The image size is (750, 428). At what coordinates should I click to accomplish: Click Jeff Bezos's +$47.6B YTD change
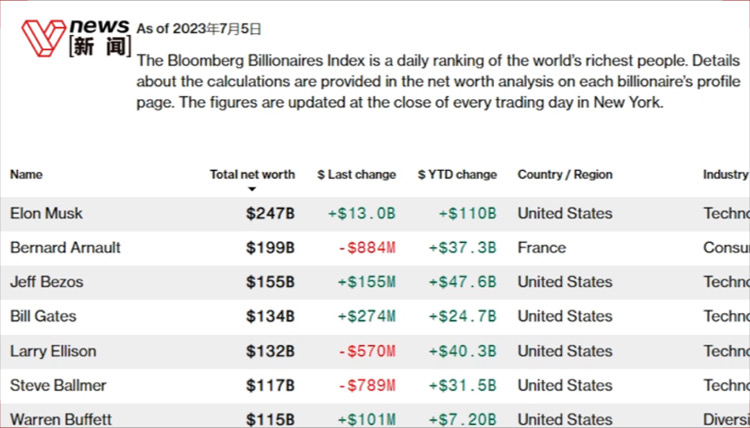pyautogui.click(x=462, y=282)
